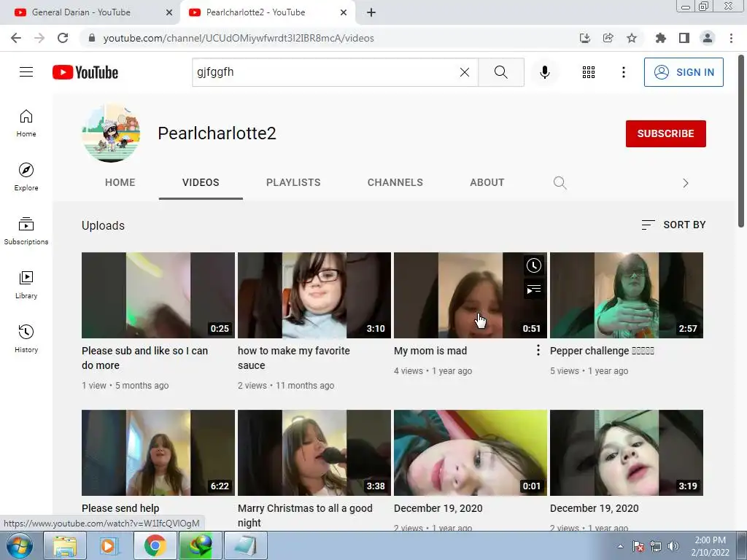Open Subscriptions in the sidebar

click(x=26, y=231)
